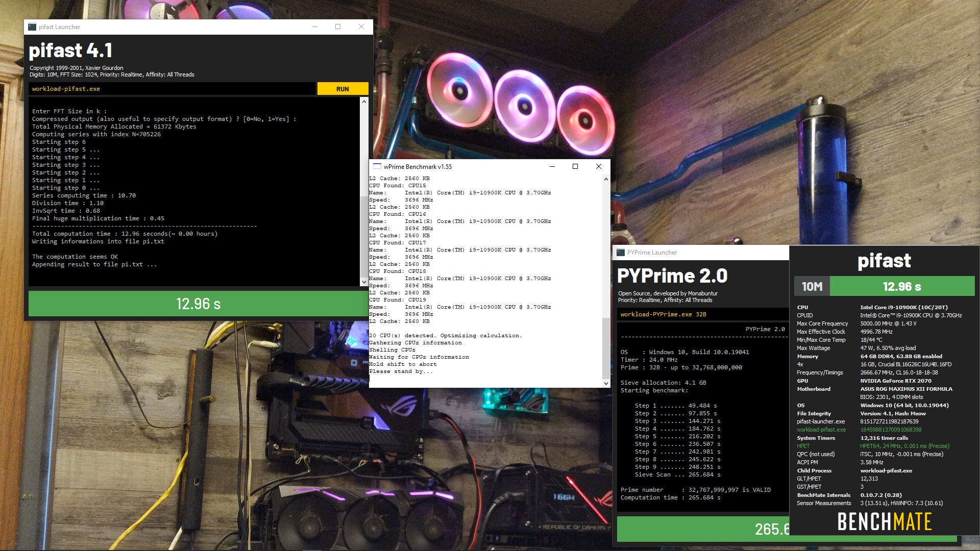
Task: Click 'CPU Found: CPU19' line in wPrime
Action: click(398, 300)
